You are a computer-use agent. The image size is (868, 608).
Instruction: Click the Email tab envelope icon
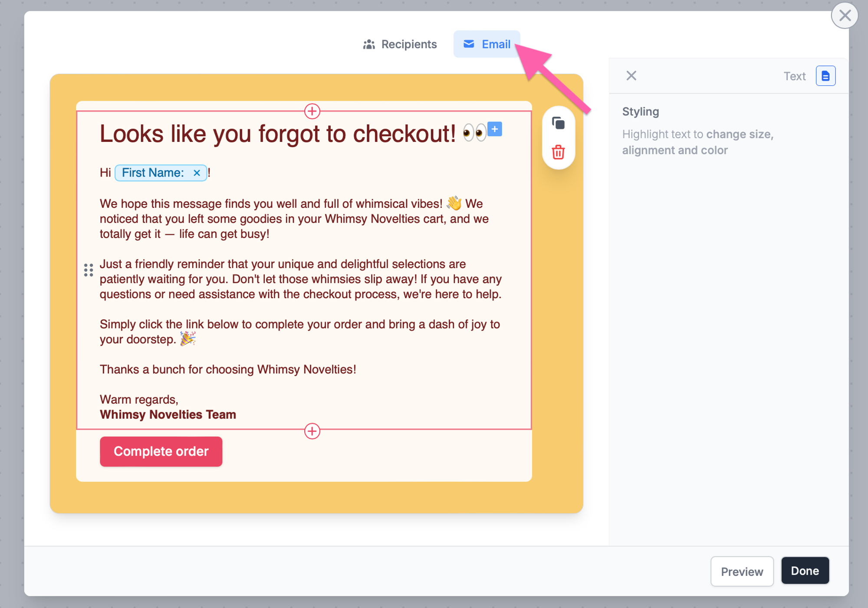[x=469, y=44]
